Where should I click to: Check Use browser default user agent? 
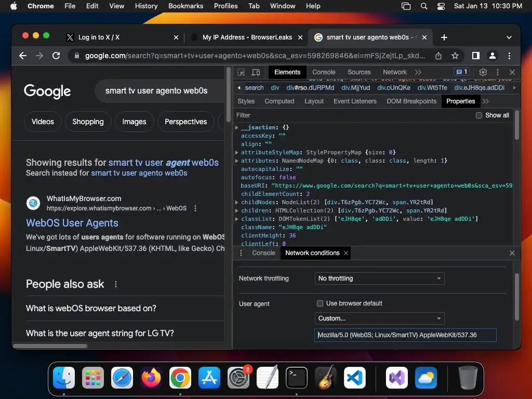[320, 303]
